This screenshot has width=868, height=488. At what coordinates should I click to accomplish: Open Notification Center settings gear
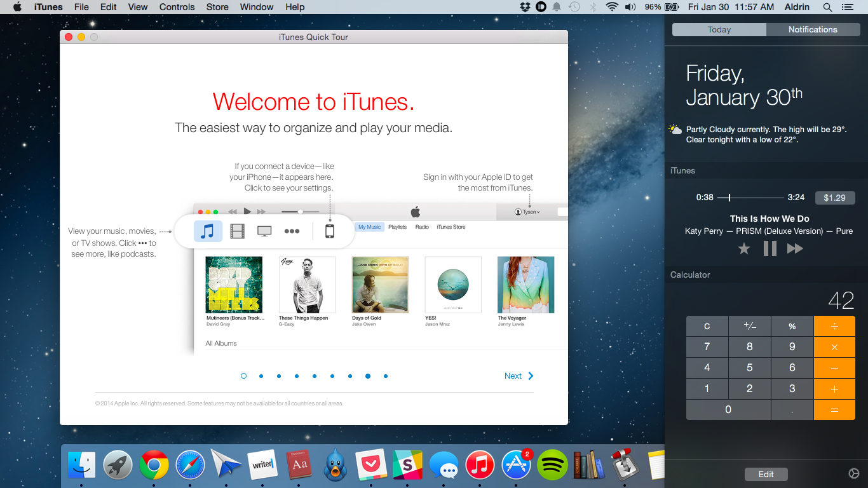[x=853, y=473]
